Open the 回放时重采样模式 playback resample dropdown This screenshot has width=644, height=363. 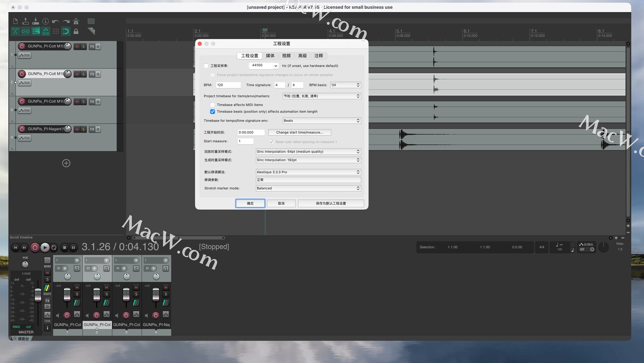click(x=308, y=152)
